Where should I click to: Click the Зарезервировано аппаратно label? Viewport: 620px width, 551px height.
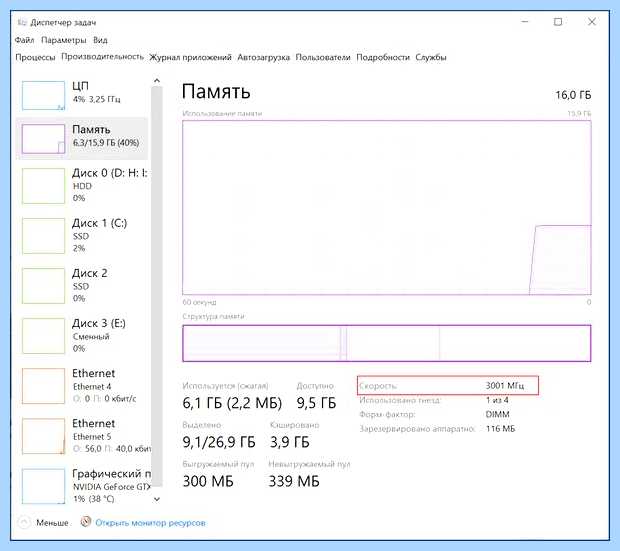click(x=417, y=429)
